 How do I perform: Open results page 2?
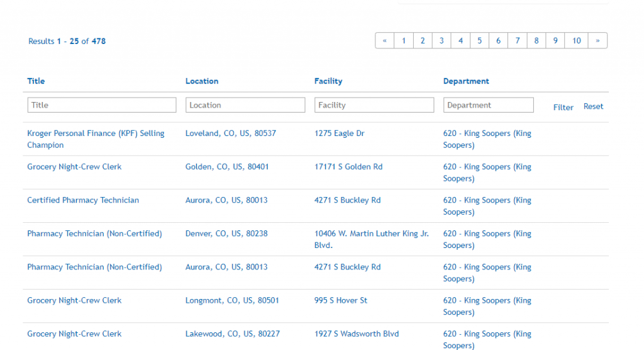423,41
